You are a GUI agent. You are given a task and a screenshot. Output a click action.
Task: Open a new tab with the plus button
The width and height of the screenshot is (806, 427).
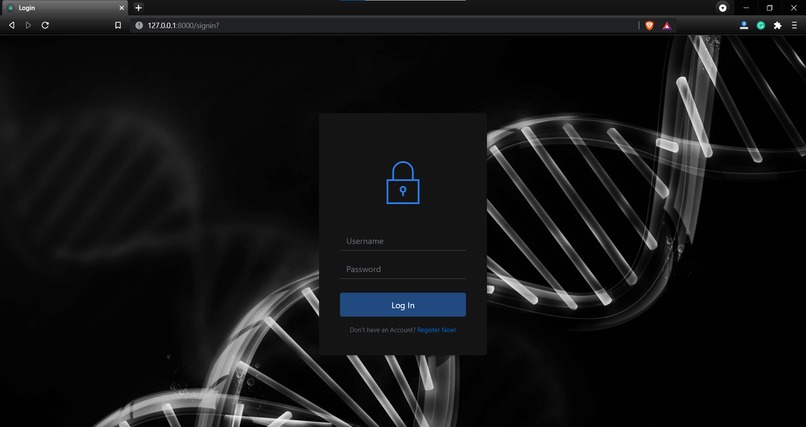(138, 8)
